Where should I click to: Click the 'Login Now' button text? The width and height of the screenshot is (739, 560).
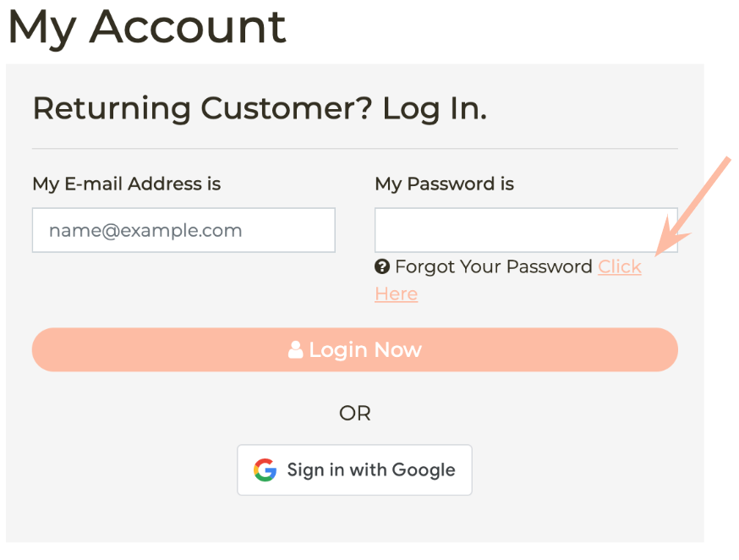tap(365, 349)
